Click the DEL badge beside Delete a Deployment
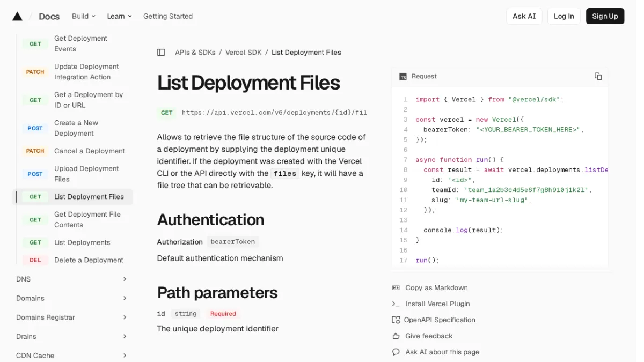The height and width of the screenshot is (362, 644). coord(35,260)
